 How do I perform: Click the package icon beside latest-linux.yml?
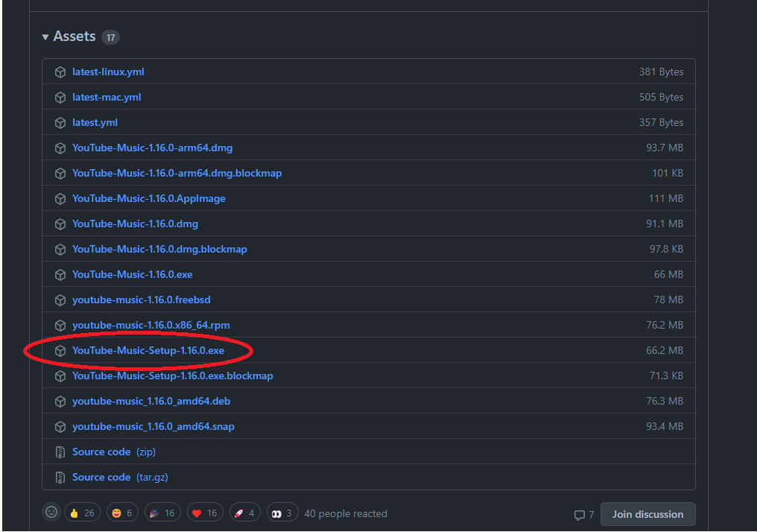(x=60, y=72)
